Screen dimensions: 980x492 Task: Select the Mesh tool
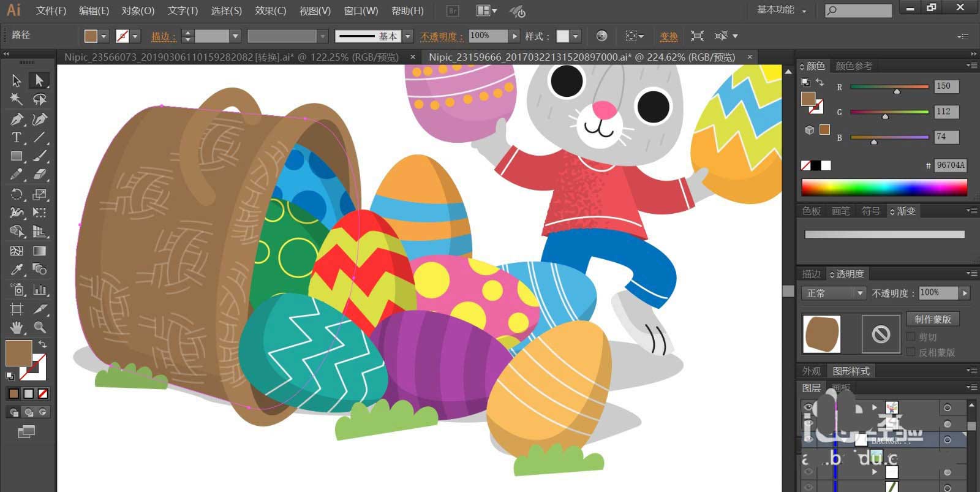coord(17,251)
